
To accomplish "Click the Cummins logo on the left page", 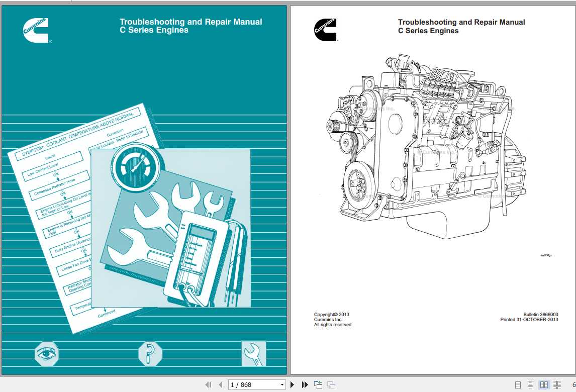I will click(x=36, y=30).
